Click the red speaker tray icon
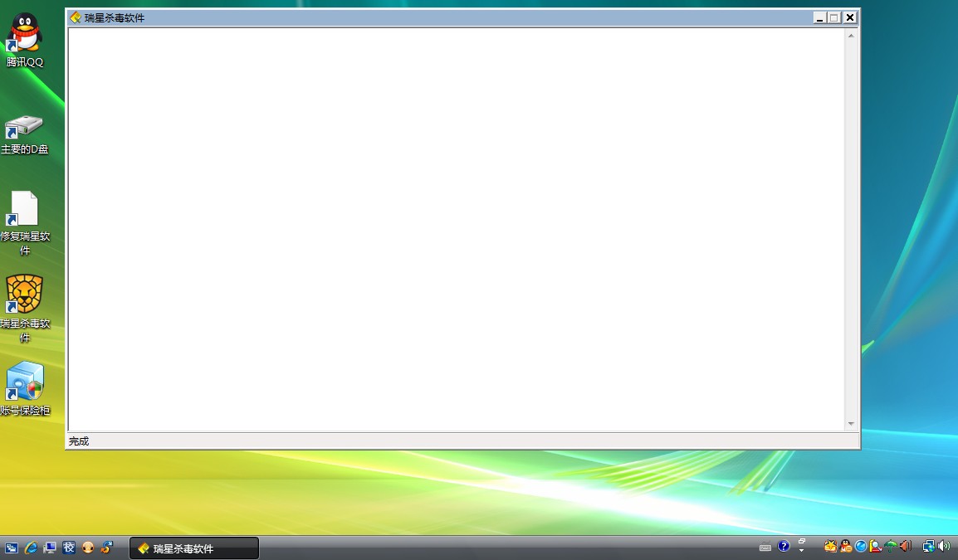 click(906, 546)
